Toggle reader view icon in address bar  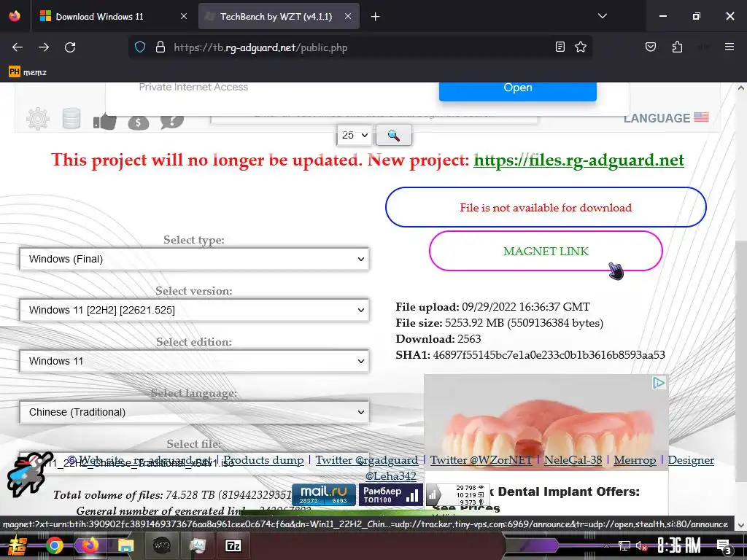(x=560, y=47)
